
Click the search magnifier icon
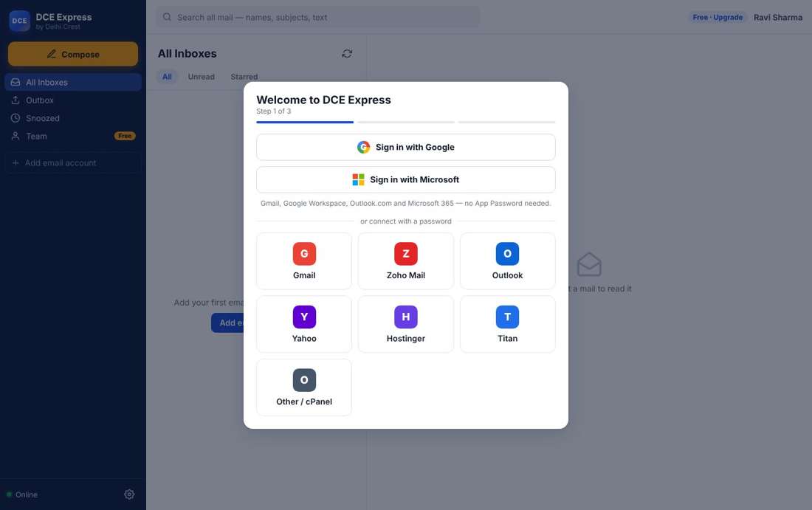[x=167, y=17]
